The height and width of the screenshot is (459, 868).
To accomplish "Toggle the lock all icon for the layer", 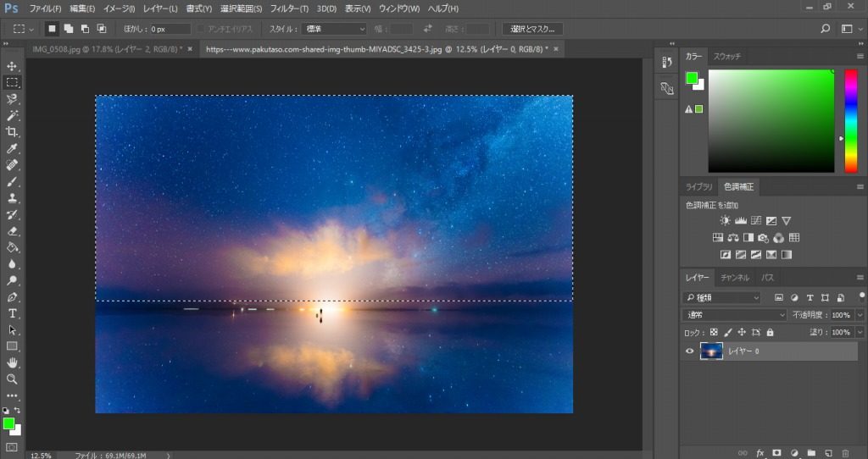I will coord(770,333).
